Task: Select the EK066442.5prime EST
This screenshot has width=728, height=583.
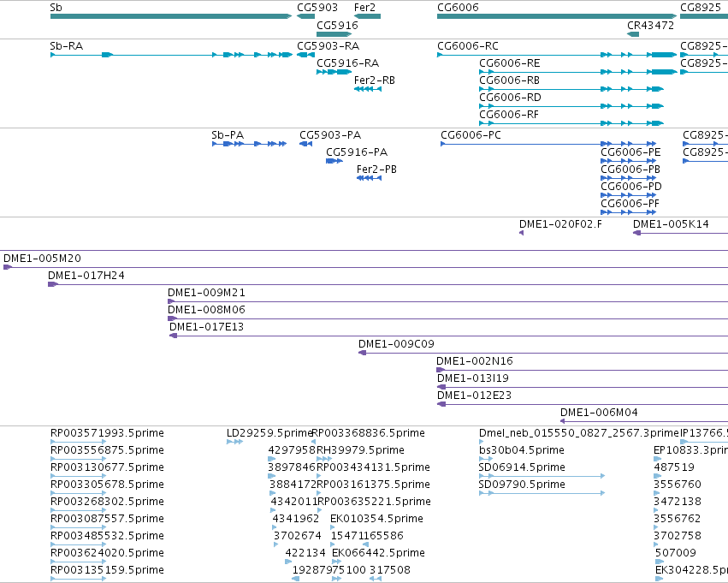Action: (x=336, y=561)
